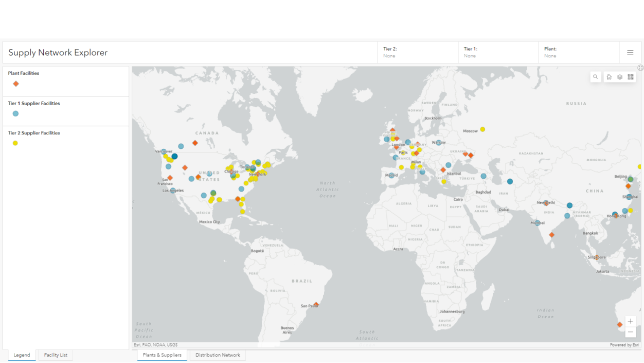Screen dimensions: 644x363
Task: Click the Bangkok city label
Action: click(590, 233)
